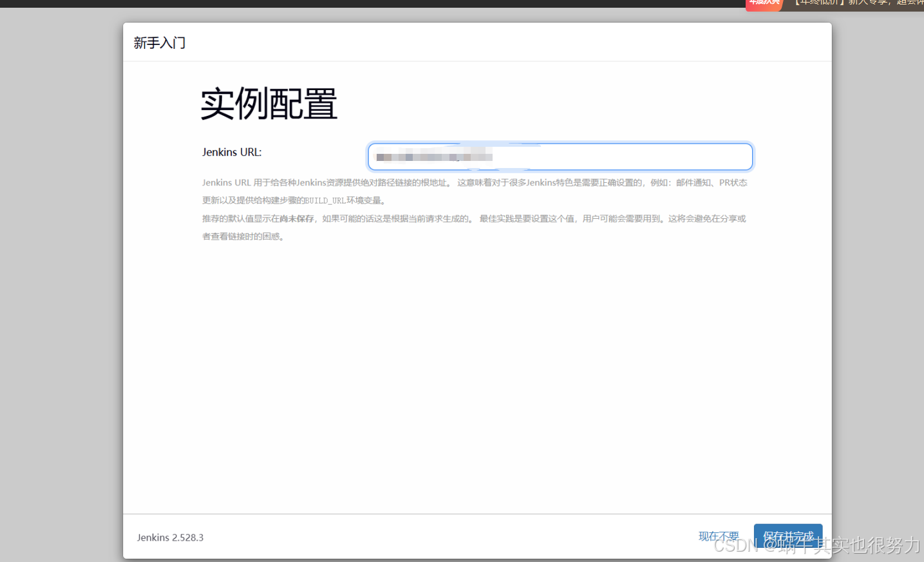924x562 pixels.
Task: Click the Jenkins 2.528.3 version text
Action: coord(170,538)
